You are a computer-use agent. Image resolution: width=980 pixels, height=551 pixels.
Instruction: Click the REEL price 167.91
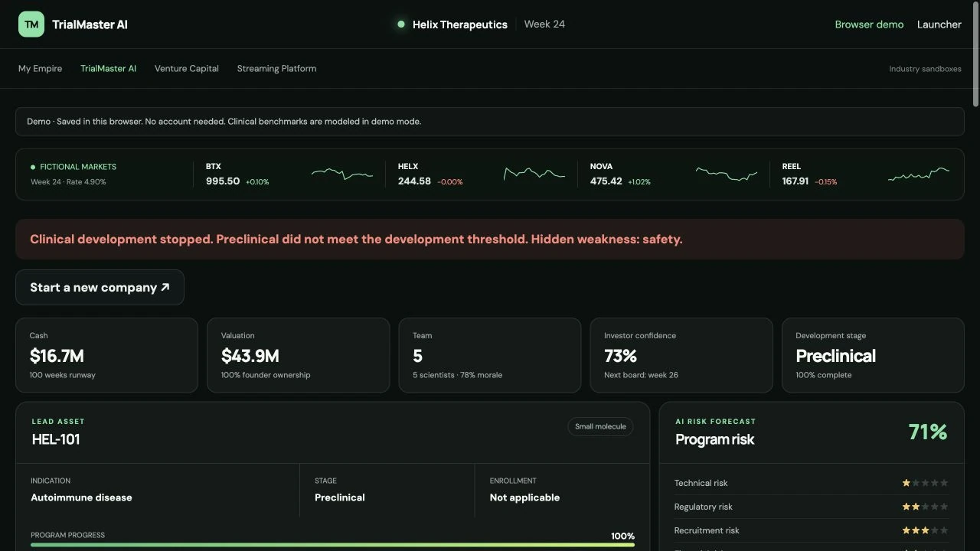pos(795,181)
